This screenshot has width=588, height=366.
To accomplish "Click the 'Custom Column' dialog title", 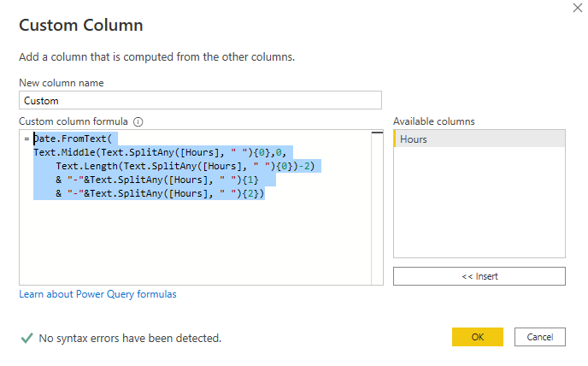I will click(81, 25).
